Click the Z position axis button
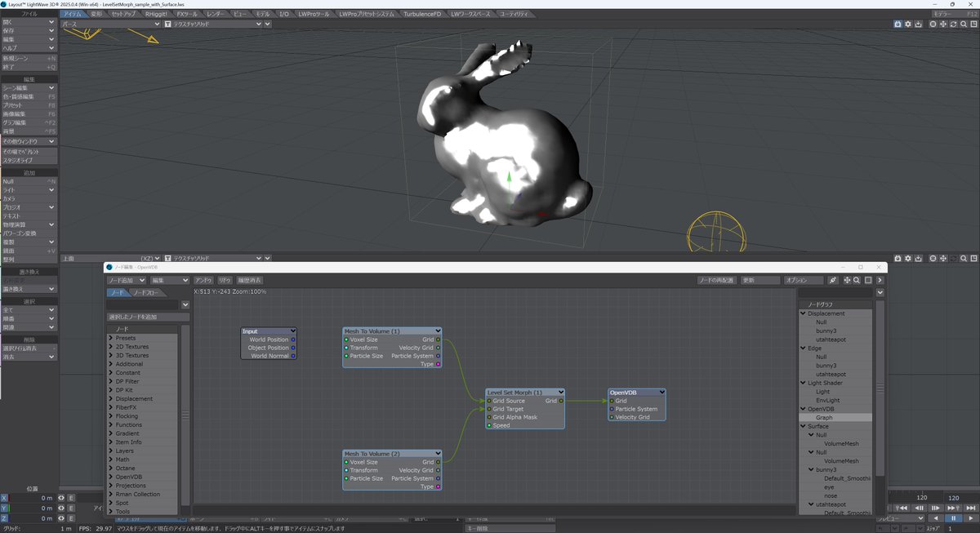The image size is (980, 533). click(x=4, y=518)
